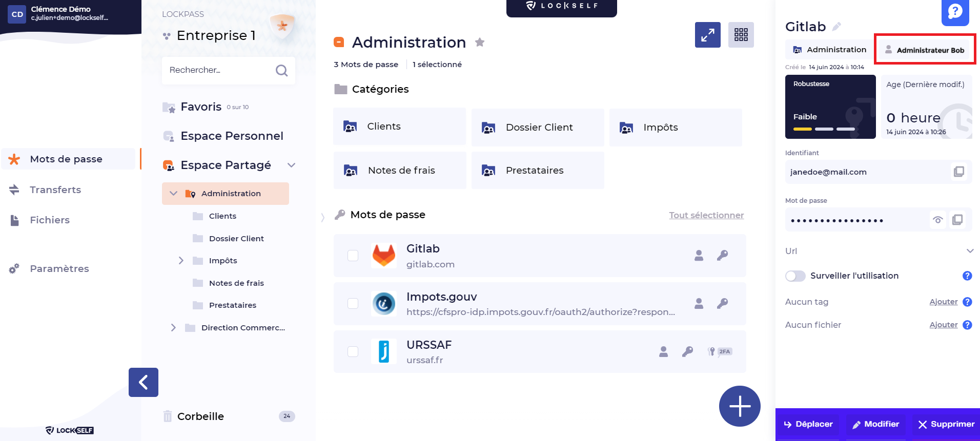Copy the hidden password field value

(957, 220)
